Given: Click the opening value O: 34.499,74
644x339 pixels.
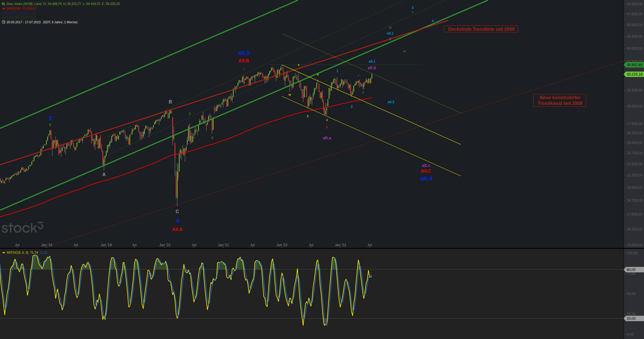Looking at the screenshot, I should pyautogui.click(x=52, y=4).
